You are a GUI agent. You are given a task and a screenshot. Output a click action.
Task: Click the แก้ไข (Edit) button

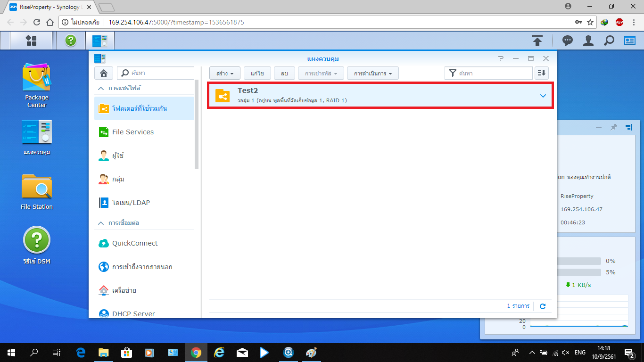coord(257,74)
